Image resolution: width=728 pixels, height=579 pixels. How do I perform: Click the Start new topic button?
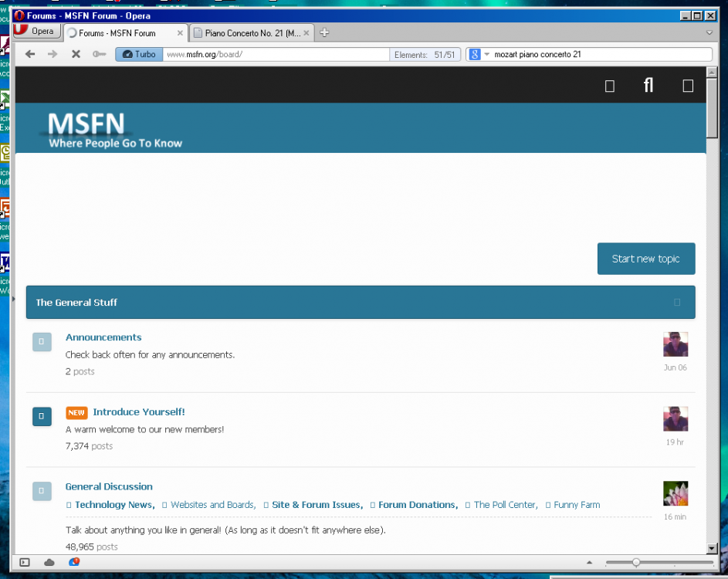click(645, 259)
